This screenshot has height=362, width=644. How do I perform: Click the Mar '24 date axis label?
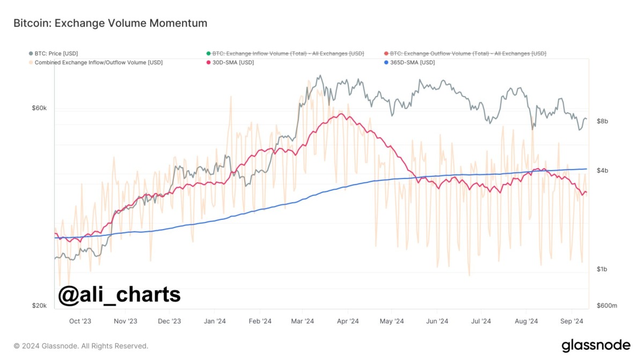point(302,321)
